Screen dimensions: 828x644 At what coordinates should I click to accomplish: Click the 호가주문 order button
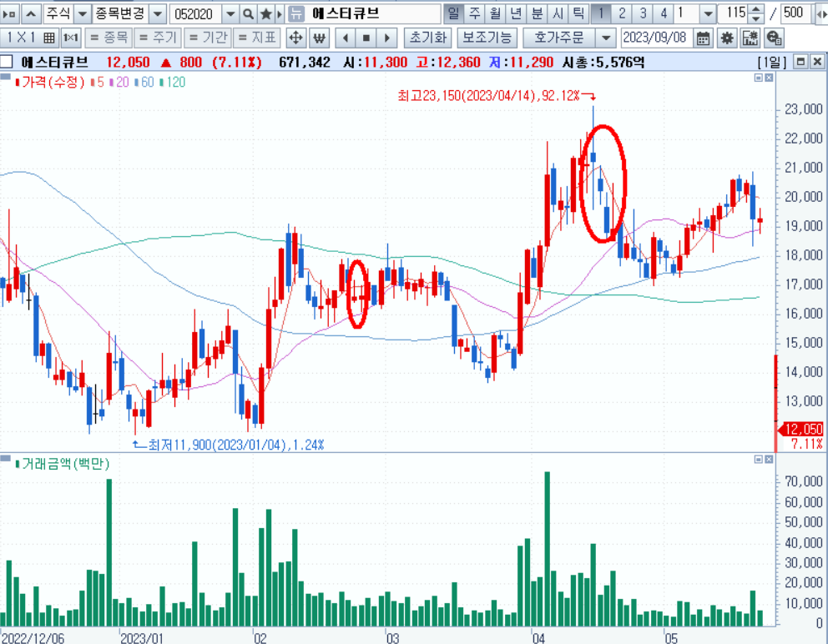click(x=558, y=38)
